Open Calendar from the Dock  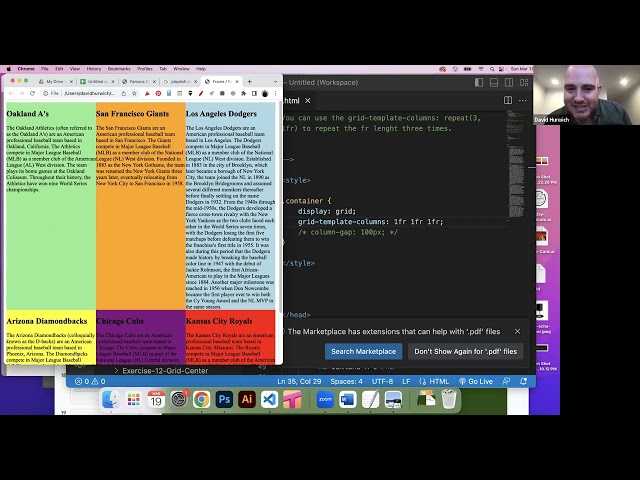click(156, 400)
